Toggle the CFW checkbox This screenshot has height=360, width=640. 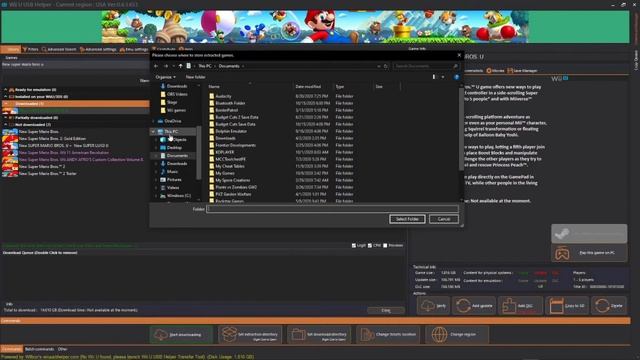(x=370, y=246)
